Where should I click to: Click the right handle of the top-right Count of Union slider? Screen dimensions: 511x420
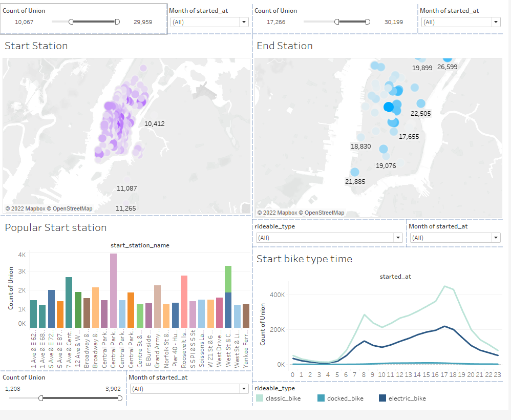click(x=367, y=22)
